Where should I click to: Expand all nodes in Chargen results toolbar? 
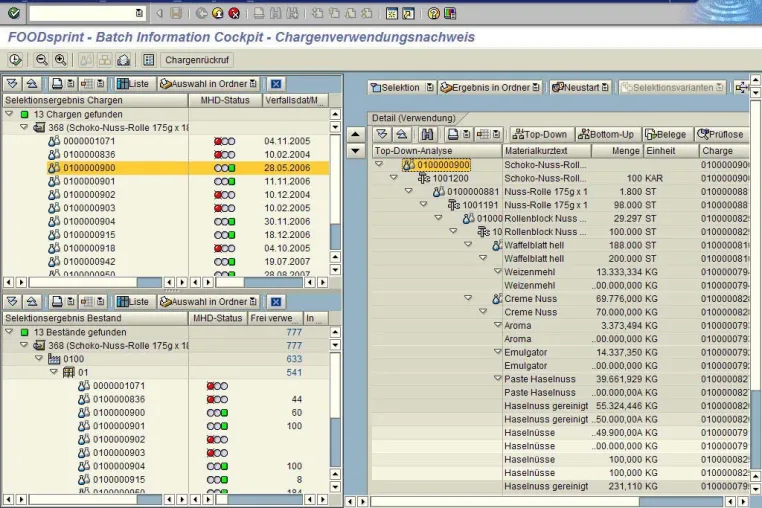pos(12,84)
